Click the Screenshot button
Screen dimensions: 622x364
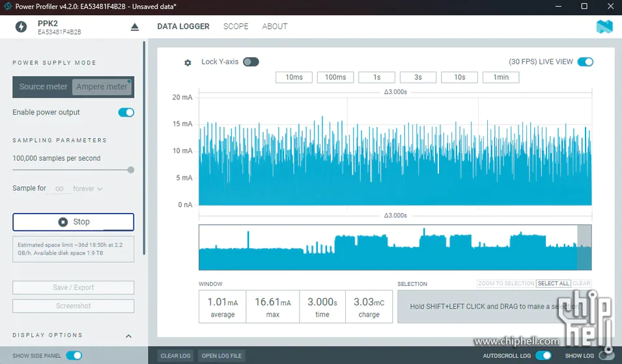pyautogui.click(x=74, y=305)
